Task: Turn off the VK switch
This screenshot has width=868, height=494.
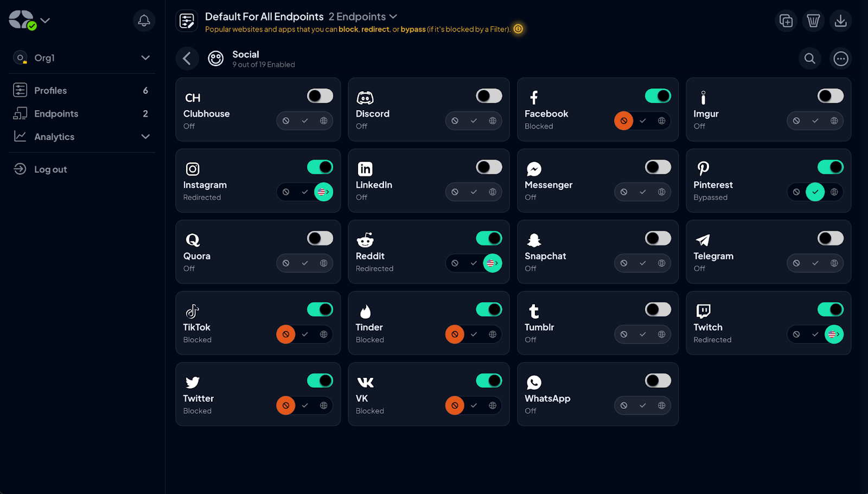Action: [489, 381]
